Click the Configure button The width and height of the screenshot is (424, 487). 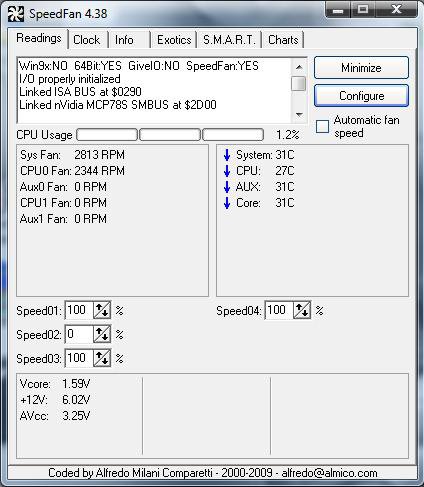coord(362,96)
